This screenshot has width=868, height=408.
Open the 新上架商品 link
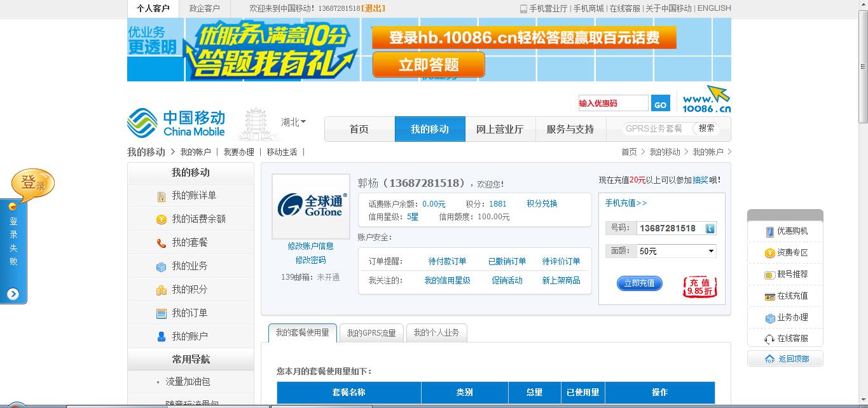pyautogui.click(x=561, y=280)
